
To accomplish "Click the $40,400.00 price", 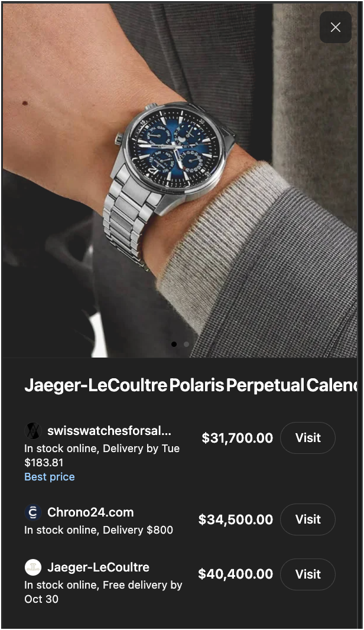I will point(235,574).
